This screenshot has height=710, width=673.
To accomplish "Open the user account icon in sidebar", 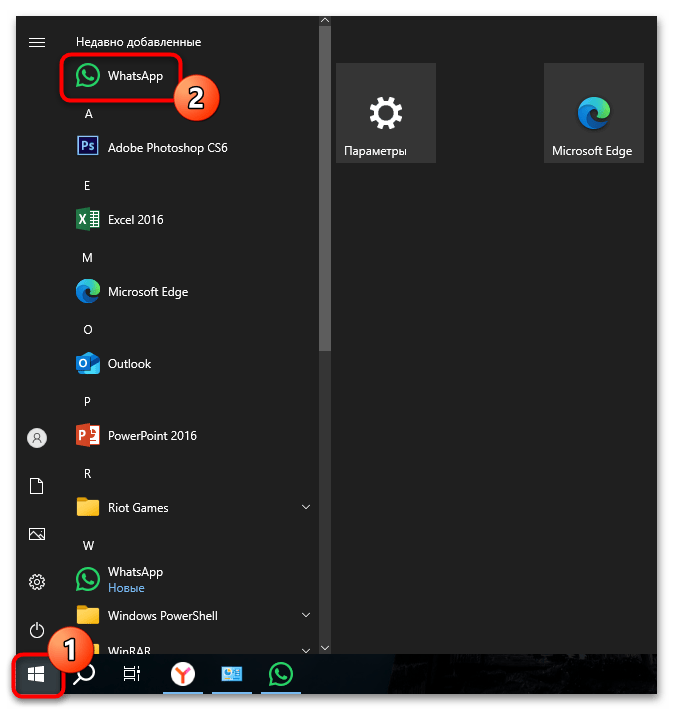I will click(x=37, y=438).
